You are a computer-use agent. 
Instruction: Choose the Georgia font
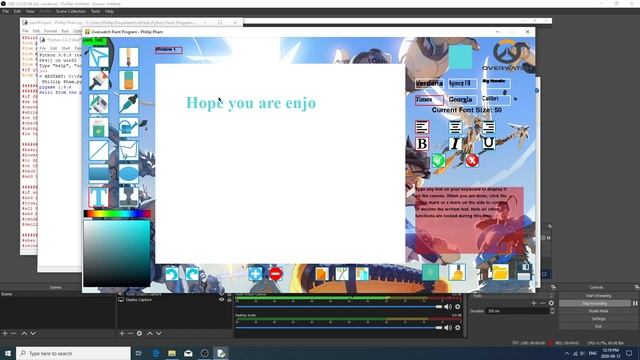pyautogui.click(x=462, y=100)
